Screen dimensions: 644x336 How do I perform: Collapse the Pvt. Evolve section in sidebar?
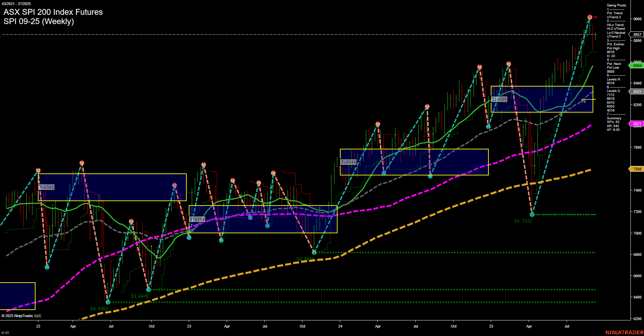(x=613, y=44)
